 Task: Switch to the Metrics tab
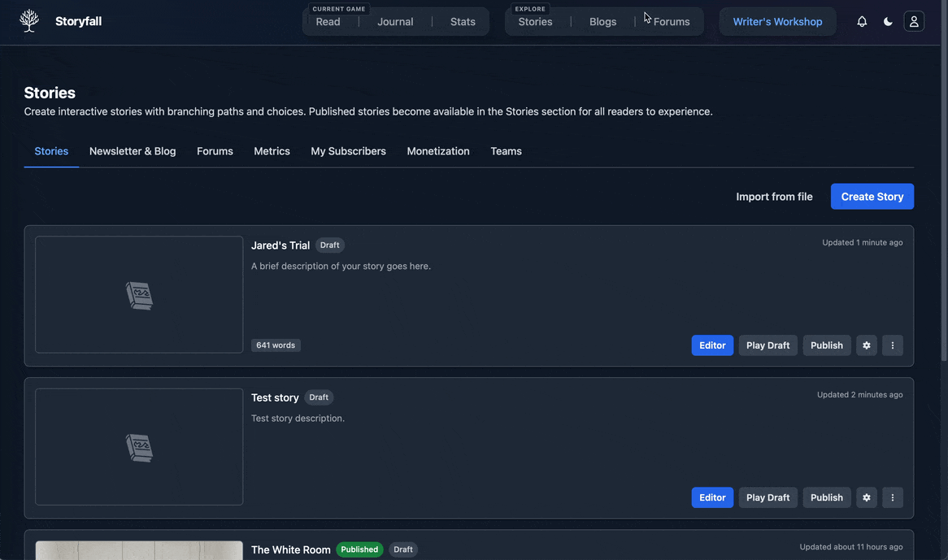272,151
